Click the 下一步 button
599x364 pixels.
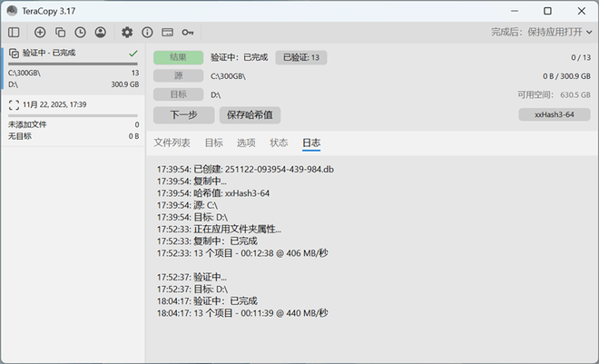(x=183, y=115)
